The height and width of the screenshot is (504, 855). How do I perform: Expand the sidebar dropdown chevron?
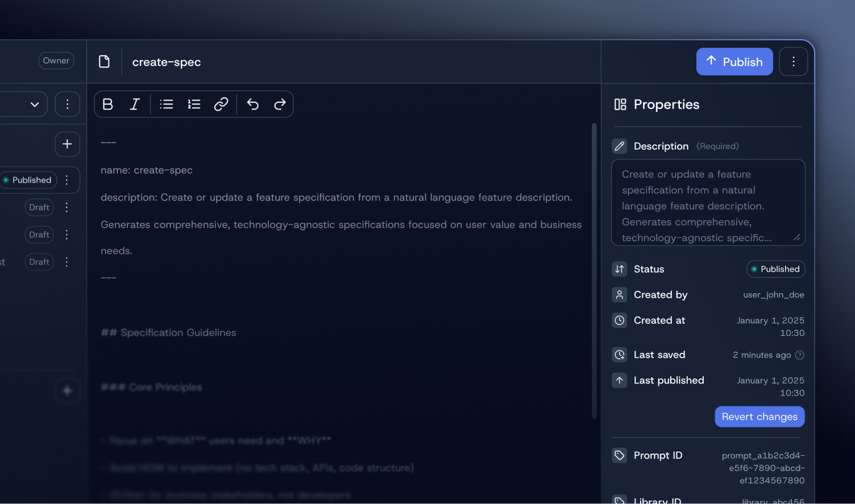35,105
